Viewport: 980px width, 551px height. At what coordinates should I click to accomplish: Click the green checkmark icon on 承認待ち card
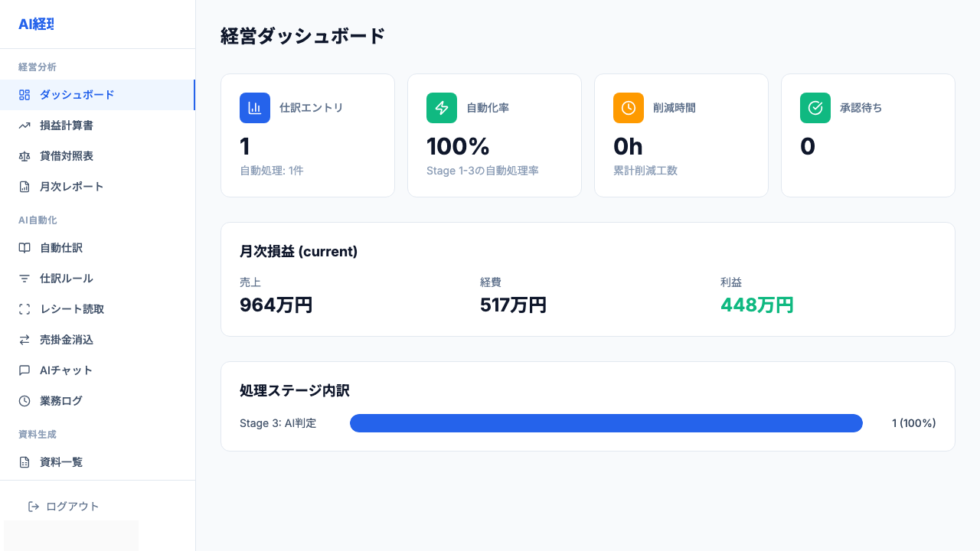click(x=815, y=108)
